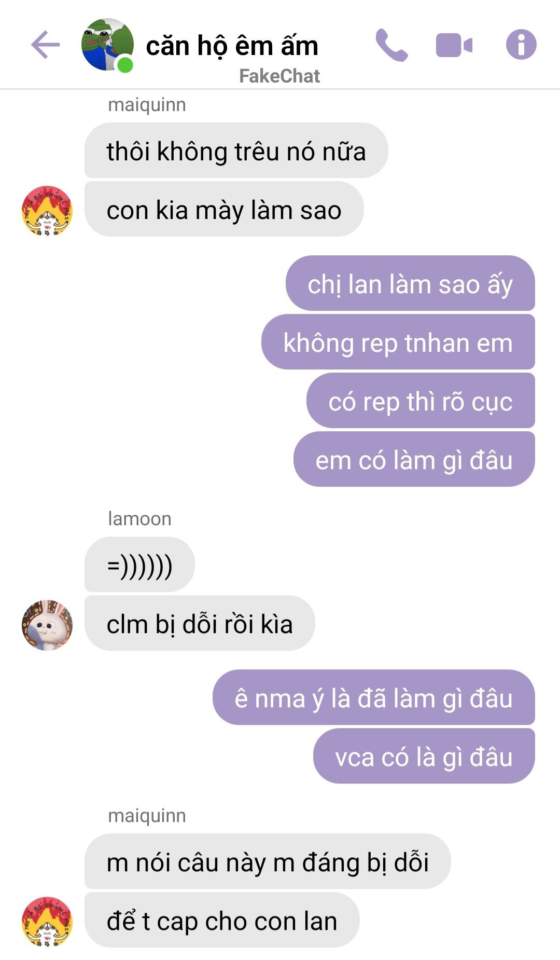Select message 'chị lan làm sao ấy'
The image size is (560, 960).
pos(410,283)
